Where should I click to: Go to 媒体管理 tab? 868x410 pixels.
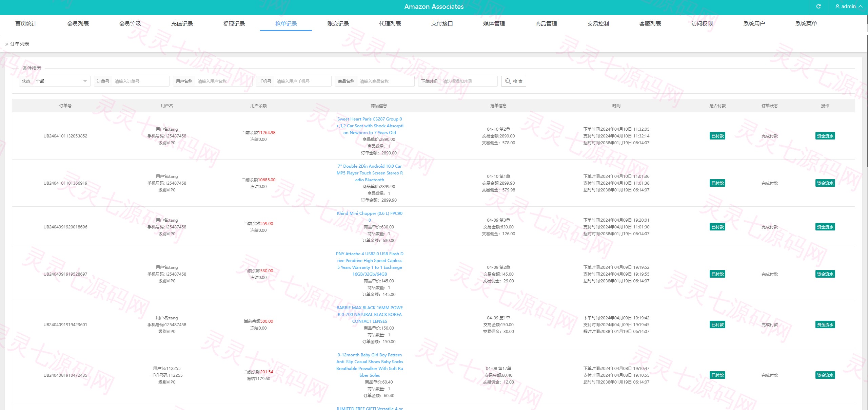click(x=494, y=23)
